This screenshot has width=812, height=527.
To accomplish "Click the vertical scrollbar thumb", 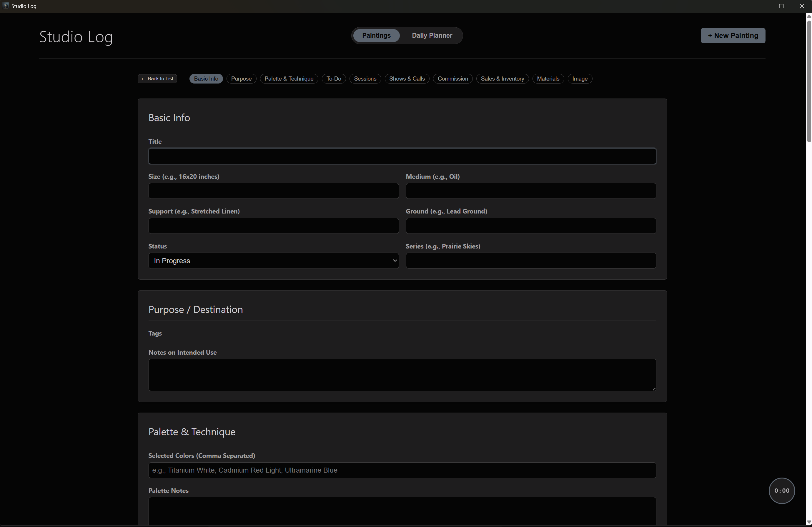I will [808, 81].
